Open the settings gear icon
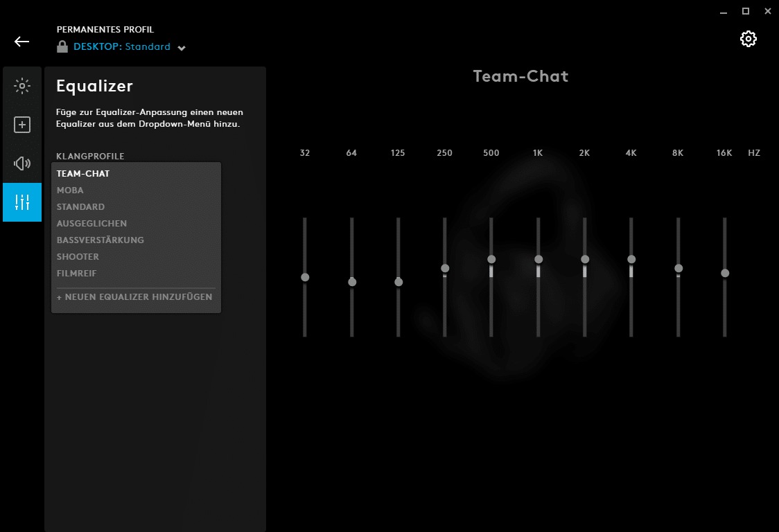779x532 pixels. 748,39
